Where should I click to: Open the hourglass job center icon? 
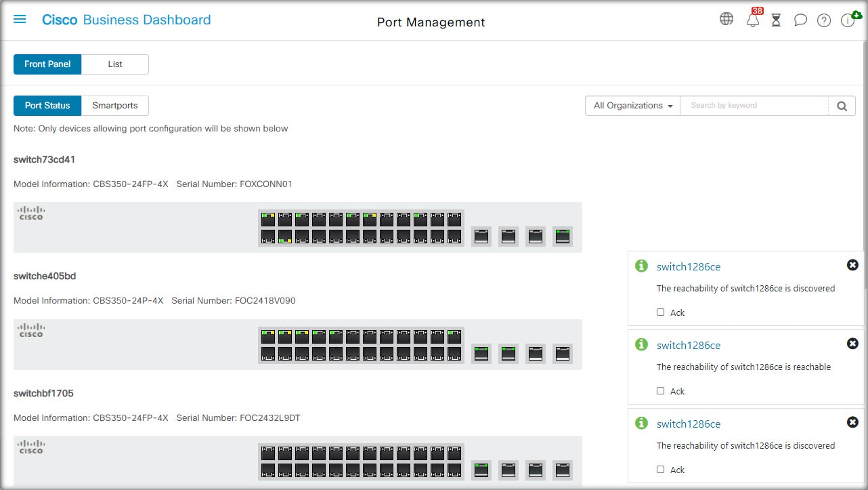(x=776, y=20)
